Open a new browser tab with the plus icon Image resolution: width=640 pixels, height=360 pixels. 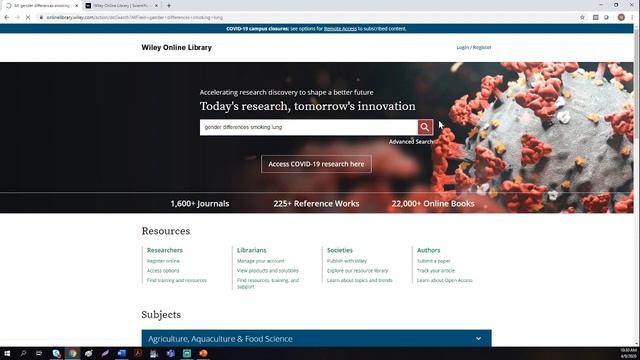coord(169,6)
